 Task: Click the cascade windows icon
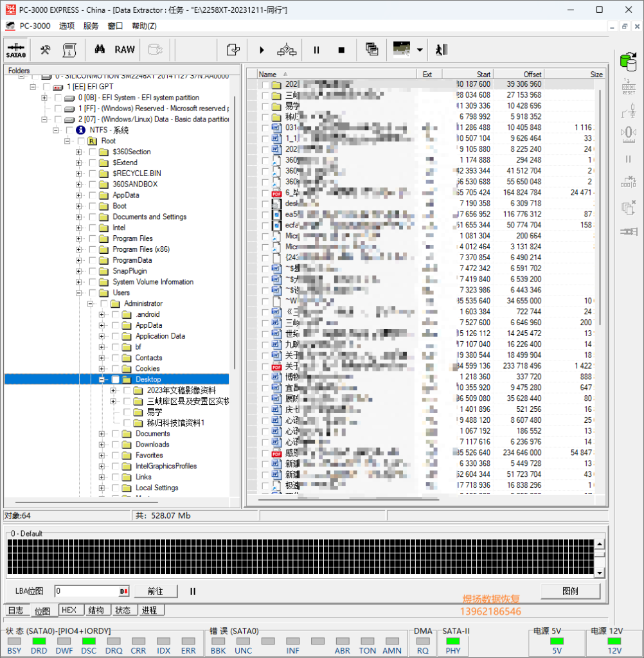371,49
